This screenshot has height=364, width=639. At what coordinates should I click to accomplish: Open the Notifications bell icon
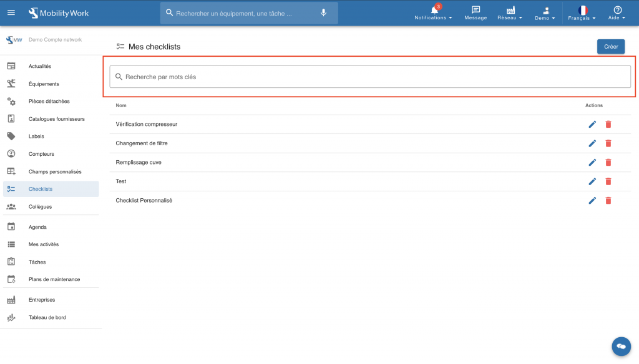[x=434, y=10]
